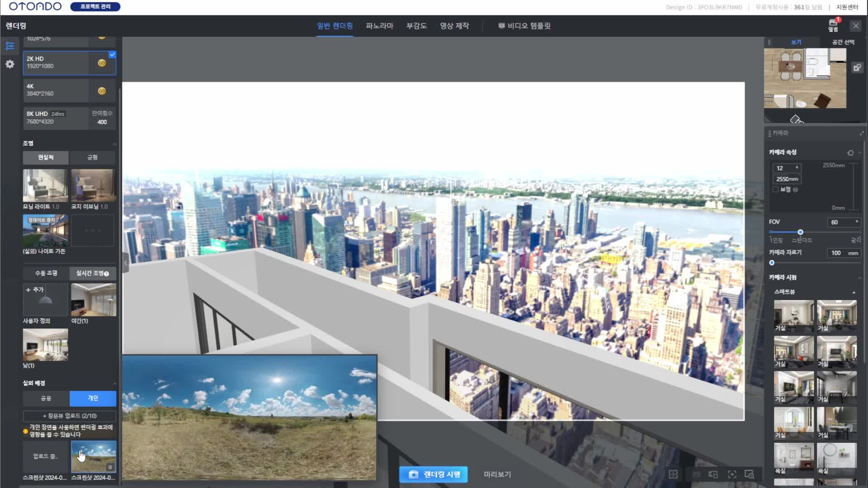Screen dimensions: 868x488
Task: Reset camera properties with the reset icon
Action: 850,153
